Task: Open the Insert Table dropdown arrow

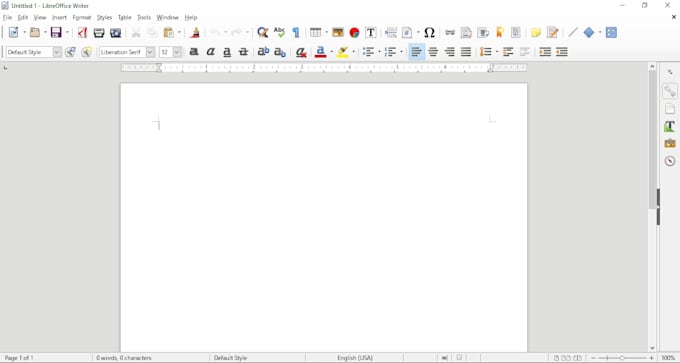Action: (x=326, y=33)
